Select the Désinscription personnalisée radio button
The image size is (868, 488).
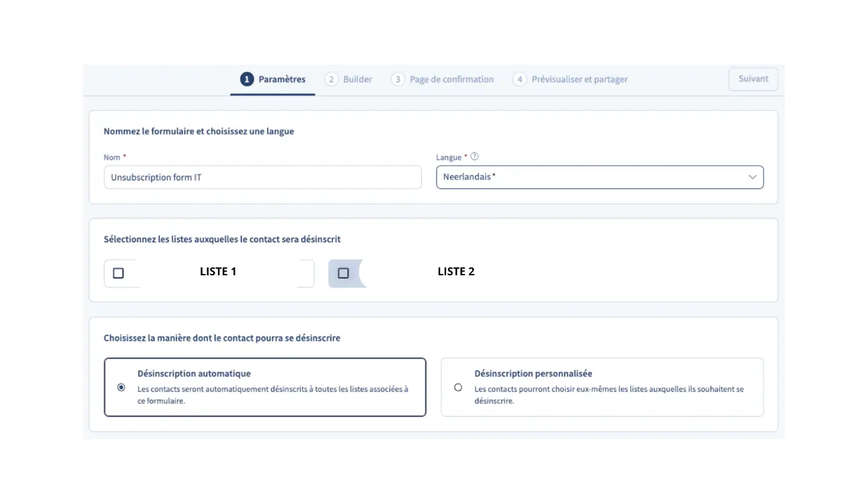458,387
